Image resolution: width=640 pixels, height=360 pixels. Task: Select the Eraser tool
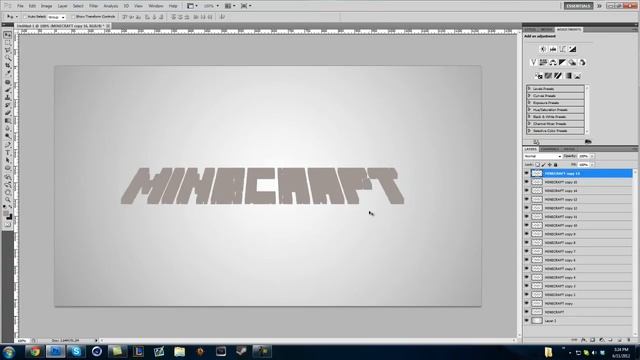pyautogui.click(x=7, y=113)
